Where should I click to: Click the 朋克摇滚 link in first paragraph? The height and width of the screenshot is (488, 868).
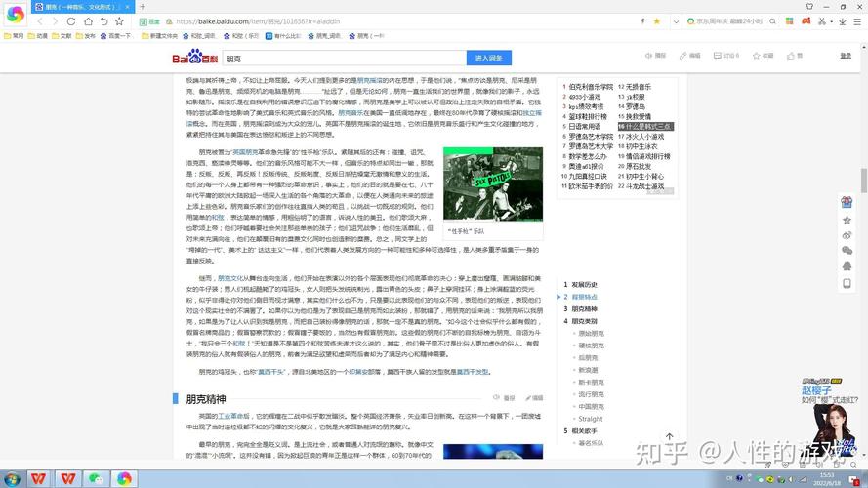click(x=369, y=81)
